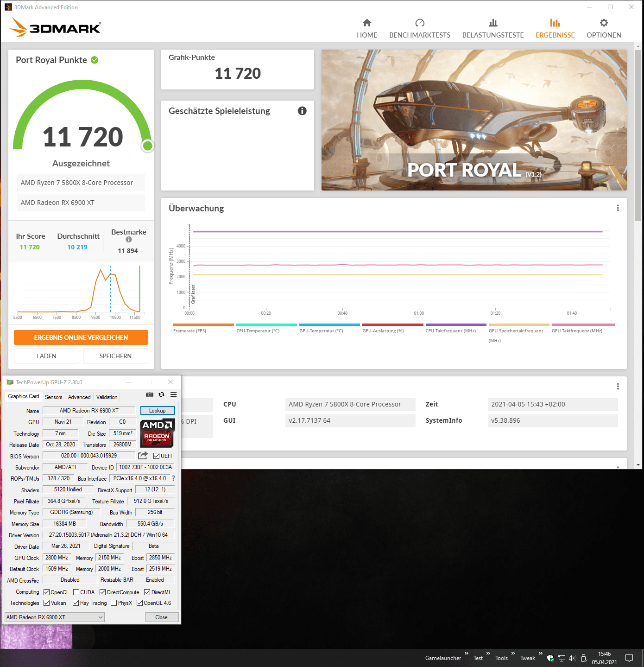Image resolution: width=644 pixels, height=667 pixels.
Task: Open BENCHMARKTESTS via its gauge icon
Action: pyautogui.click(x=420, y=23)
